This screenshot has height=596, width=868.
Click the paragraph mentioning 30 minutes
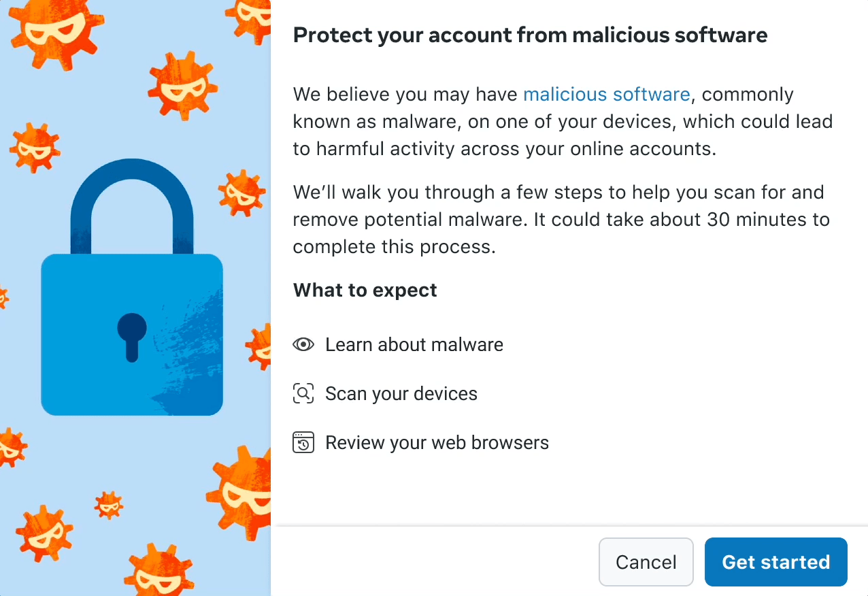click(x=561, y=219)
